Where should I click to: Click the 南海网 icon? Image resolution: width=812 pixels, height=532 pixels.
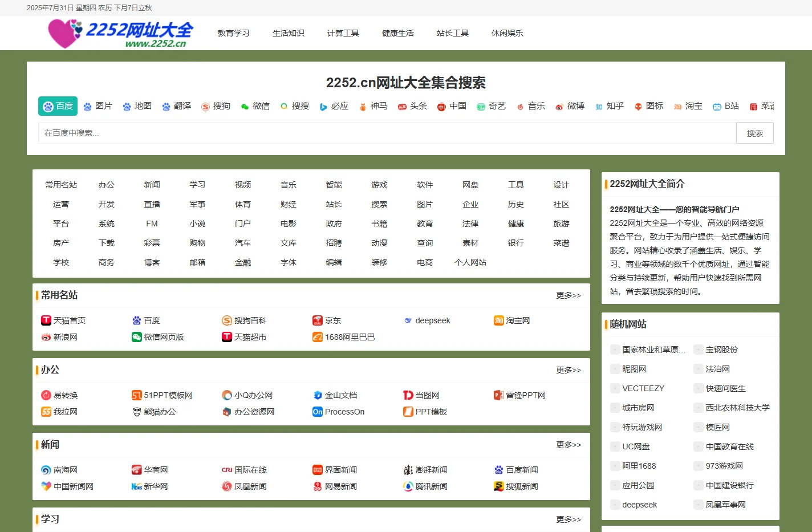tap(46, 470)
